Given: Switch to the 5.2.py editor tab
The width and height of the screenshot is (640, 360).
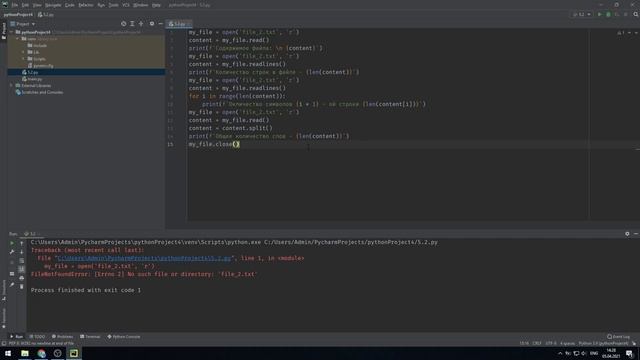Looking at the screenshot, I should tap(178, 24).
